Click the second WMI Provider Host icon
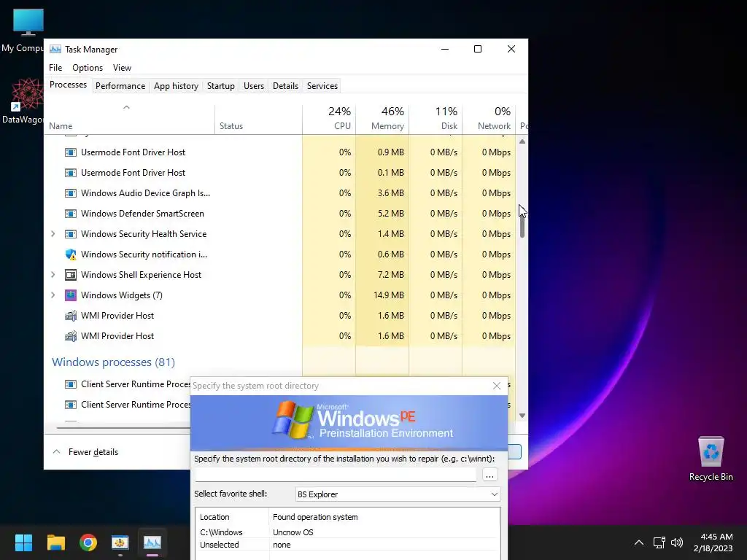The image size is (747, 560). pyautogui.click(x=71, y=336)
